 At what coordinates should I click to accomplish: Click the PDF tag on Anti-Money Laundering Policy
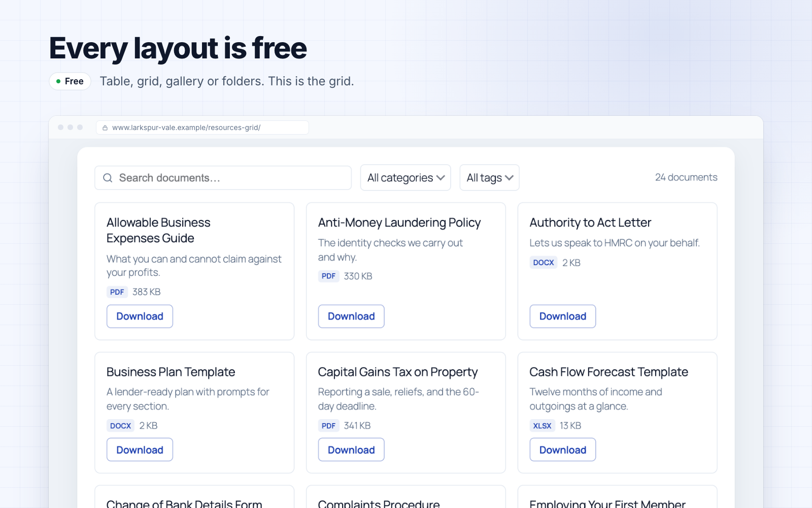coord(328,276)
